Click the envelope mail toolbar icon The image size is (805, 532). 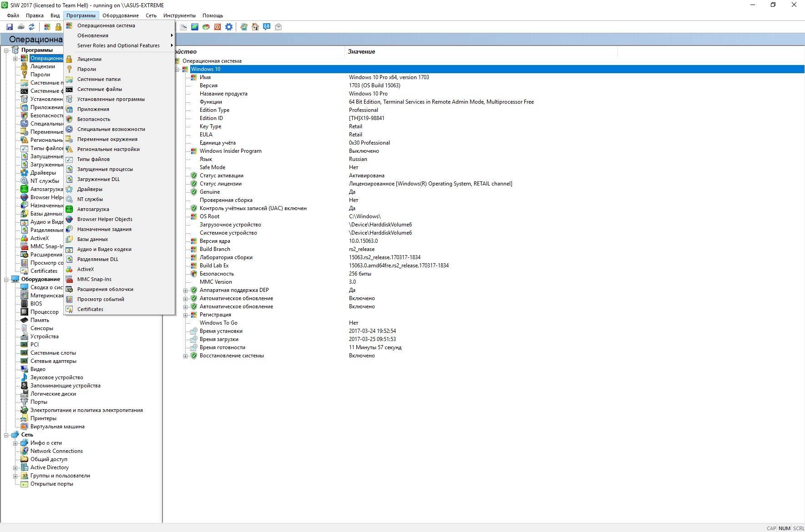click(x=278, y=27)
